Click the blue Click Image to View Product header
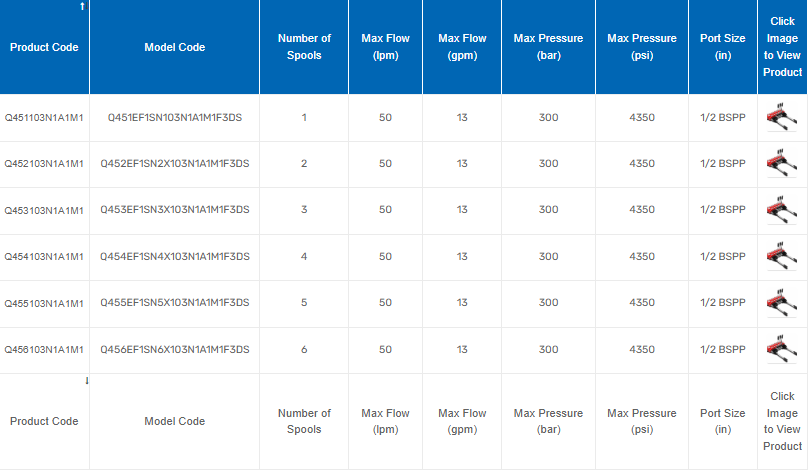Screen dimensions: 808x470 782,47
